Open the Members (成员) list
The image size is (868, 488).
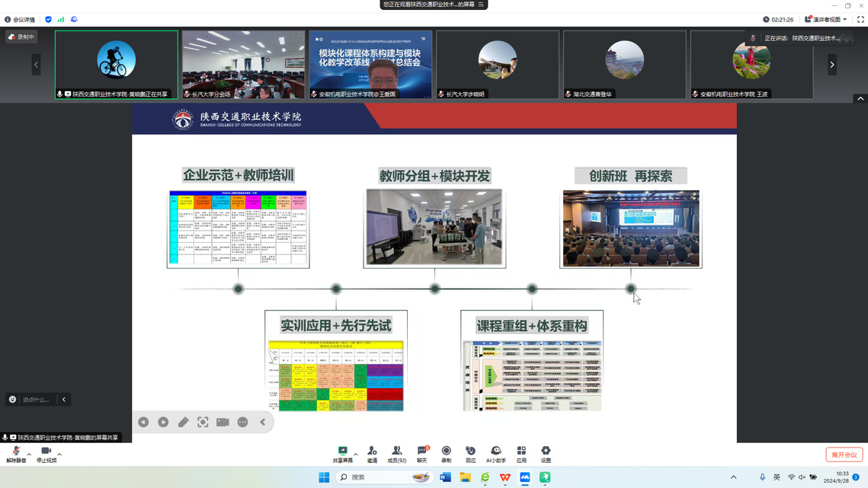pyautogui.click(x=396, y=454)
